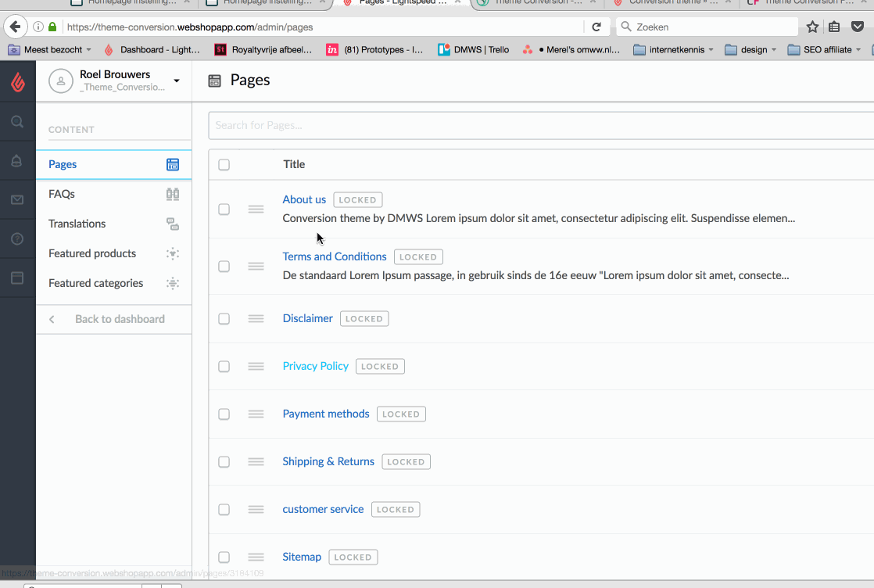
Task: Click the browser back arrow button
Action: click(16, 27)
